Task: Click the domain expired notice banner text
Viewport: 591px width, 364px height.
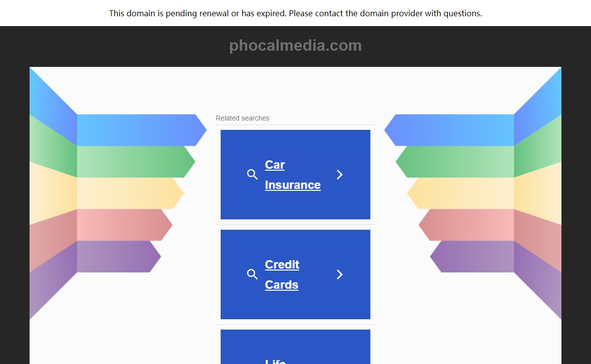Action: 295,13
